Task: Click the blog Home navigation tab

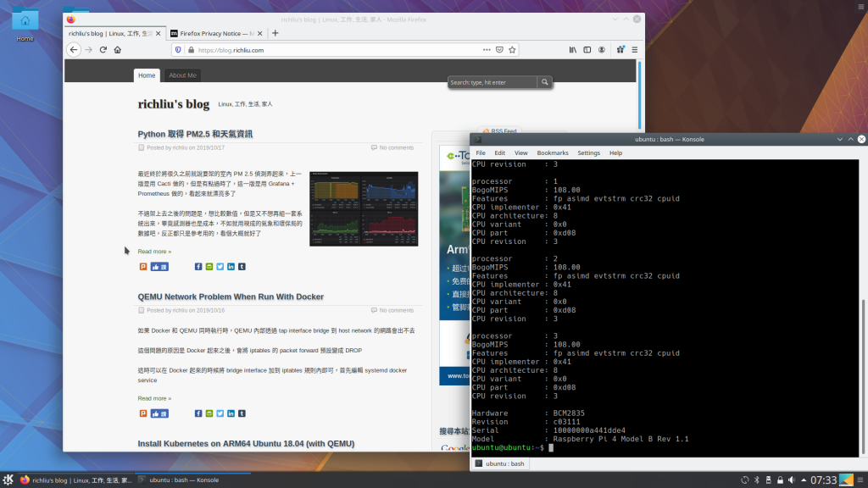Action: [147, 75]
